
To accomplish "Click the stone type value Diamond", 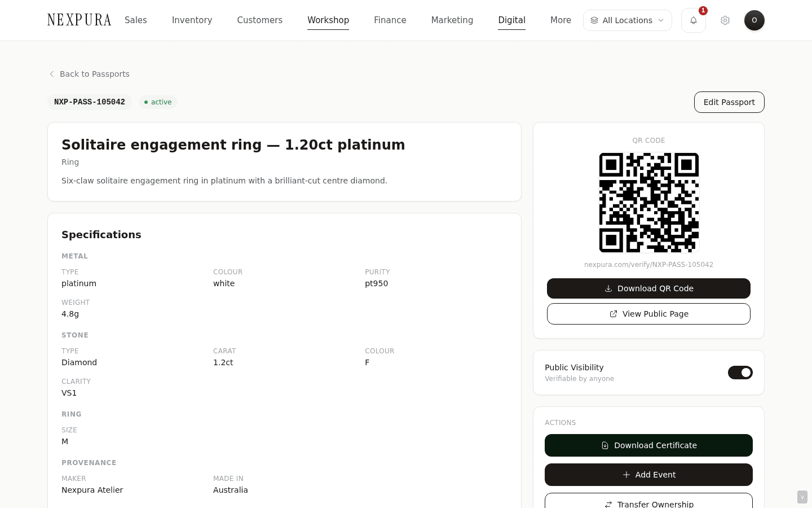I will click(79, 362).
